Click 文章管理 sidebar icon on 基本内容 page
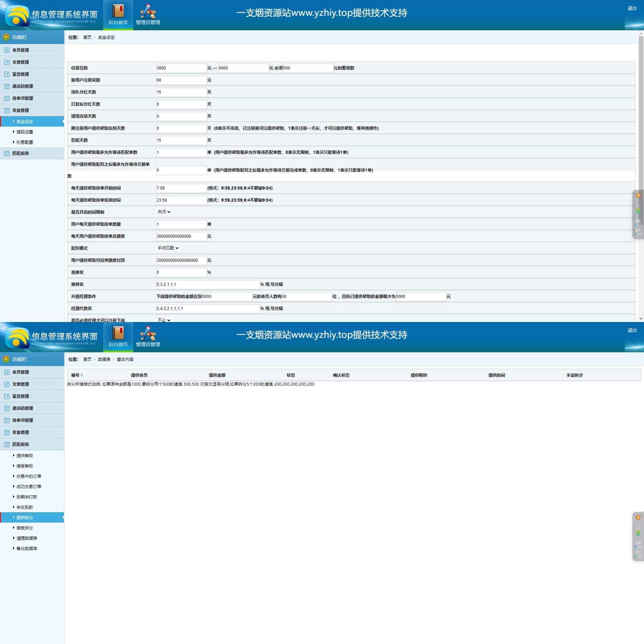The image size is (644, 644). point(7,384)
